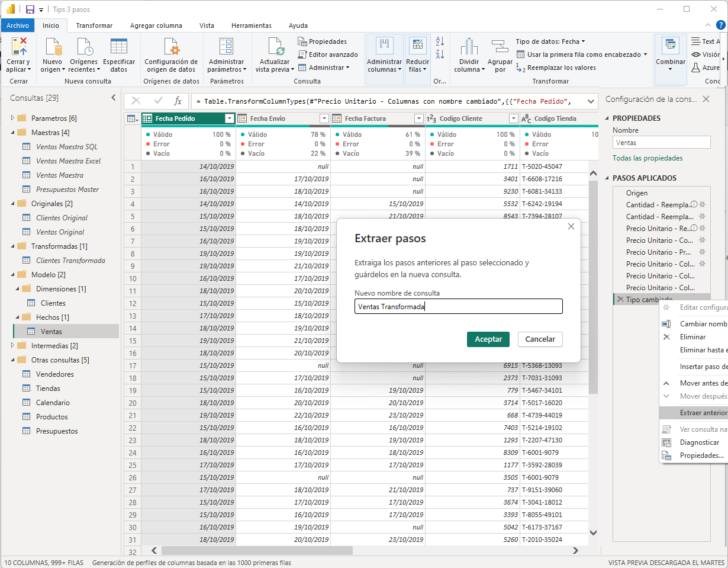Click the Todas las propiedades link
728x568 pixels.
point(648,158)
